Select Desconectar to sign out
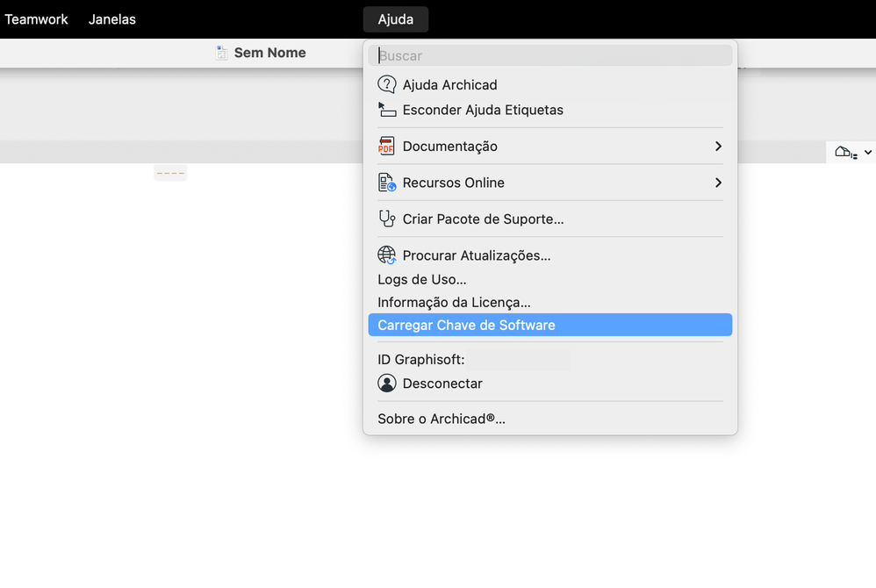 (550, 384)
